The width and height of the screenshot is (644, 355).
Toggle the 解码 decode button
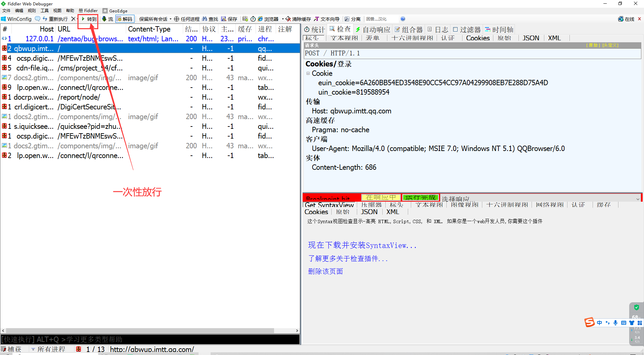(x=124, y=19)
